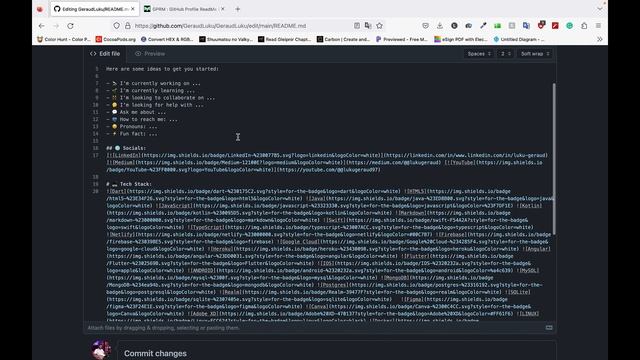
Task: Click the line 'I'm looking for help with ...'
Action: [x=155, y=105]
